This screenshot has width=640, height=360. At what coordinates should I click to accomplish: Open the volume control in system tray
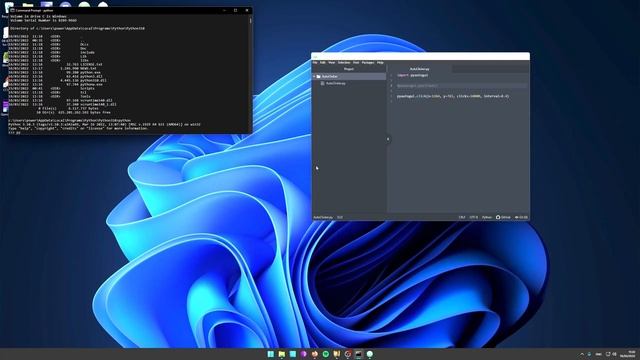[614, 354]
